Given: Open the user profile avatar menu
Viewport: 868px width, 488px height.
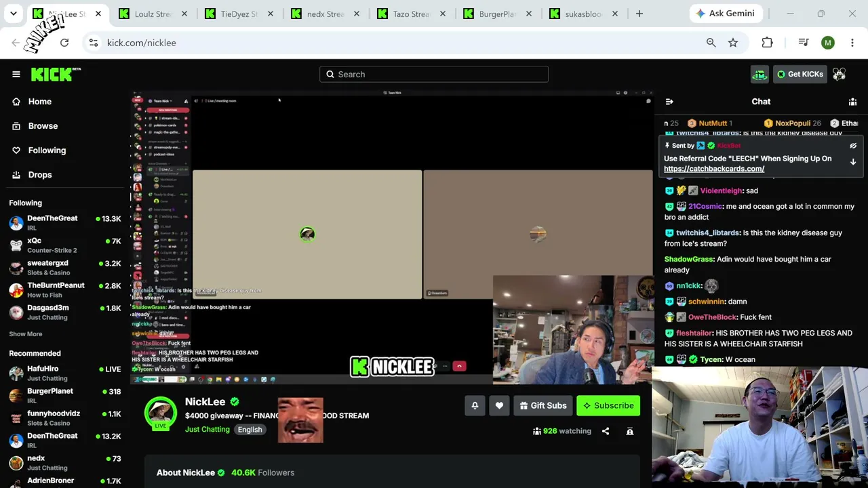Looking at the screenshot, I should tap(840, 75).
